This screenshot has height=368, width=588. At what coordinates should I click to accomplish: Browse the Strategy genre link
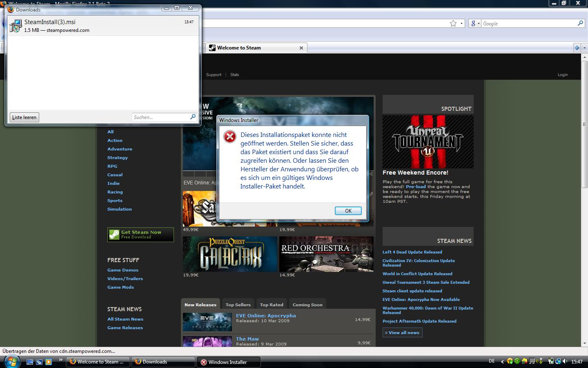118,157
